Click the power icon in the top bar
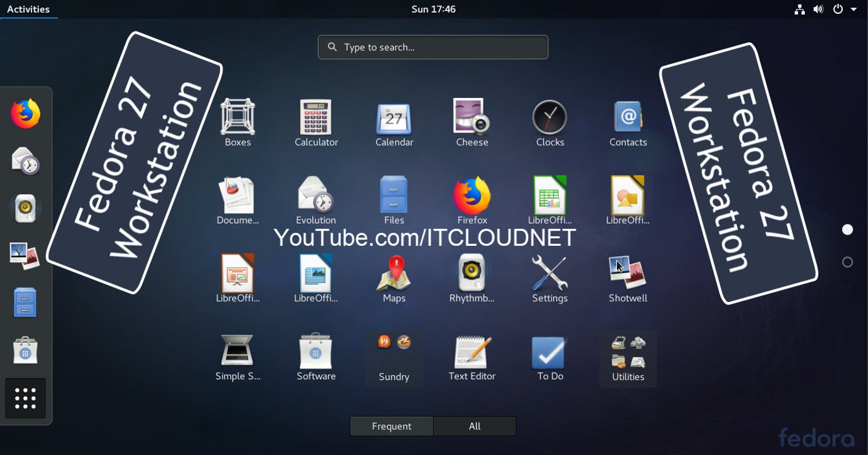Image resolution: width=868 pixels, height=455 pixels. click(x=838, y=9)
